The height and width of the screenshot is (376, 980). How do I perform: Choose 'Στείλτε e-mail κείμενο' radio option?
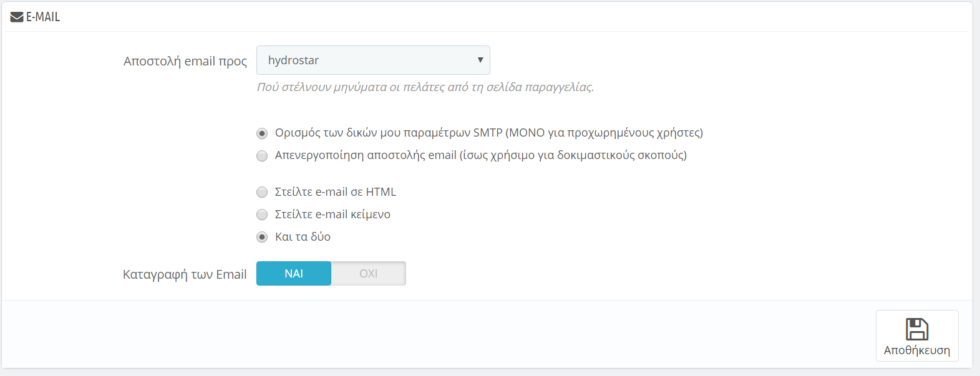point(262,215)
